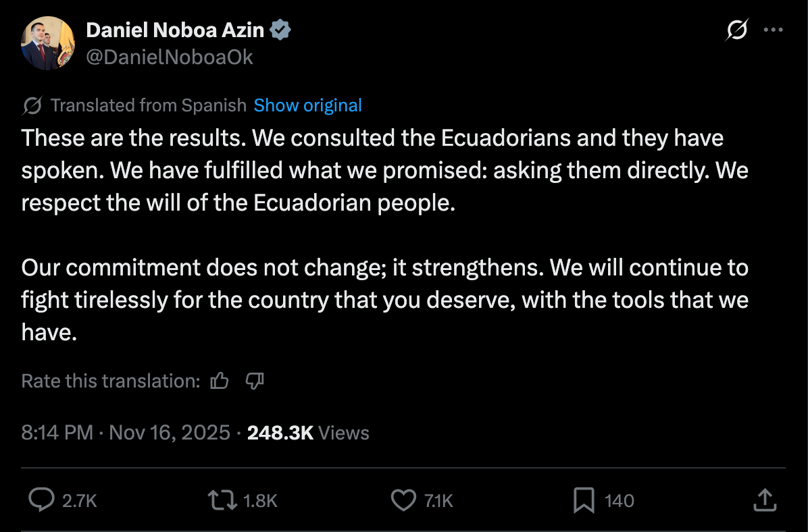Click the Grok icon at top right
Screen dimensions: 808x532
pos(736,30)
